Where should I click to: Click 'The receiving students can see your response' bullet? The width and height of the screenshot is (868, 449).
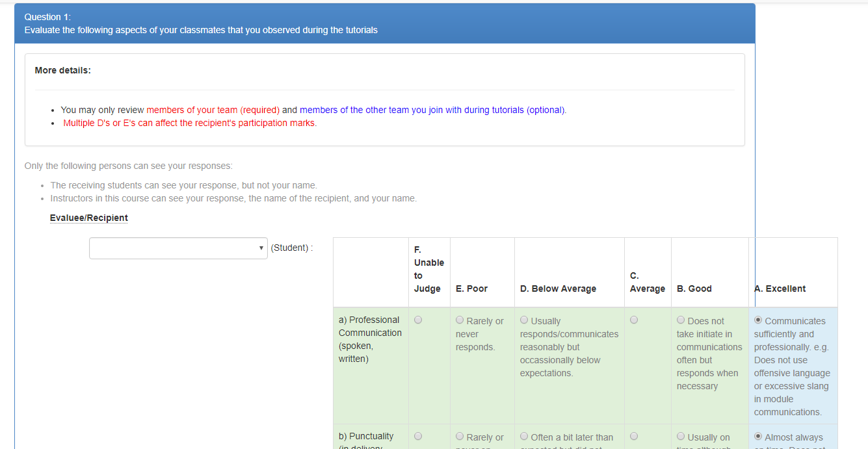pos(184,185)
